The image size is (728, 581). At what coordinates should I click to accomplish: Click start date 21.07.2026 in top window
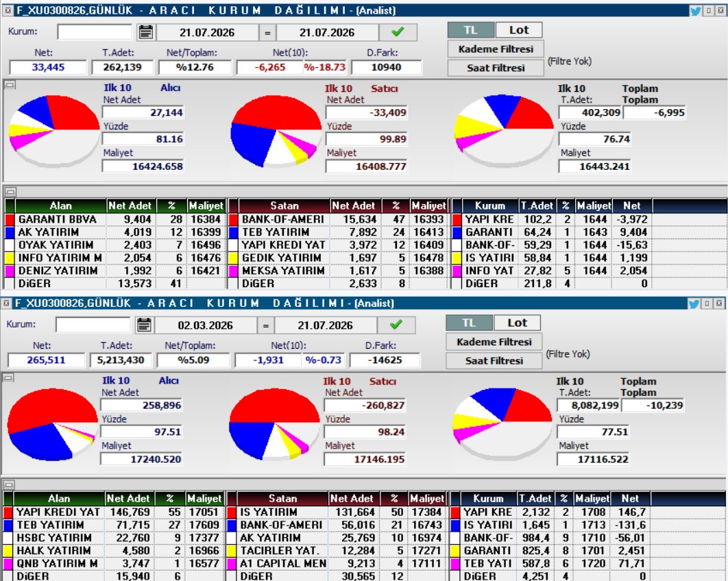[x=207, y=32]
